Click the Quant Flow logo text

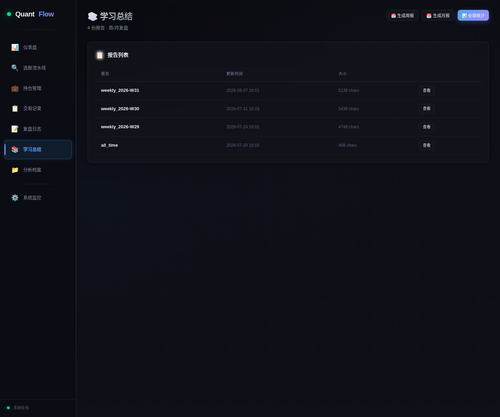click(x=34, y=14)
